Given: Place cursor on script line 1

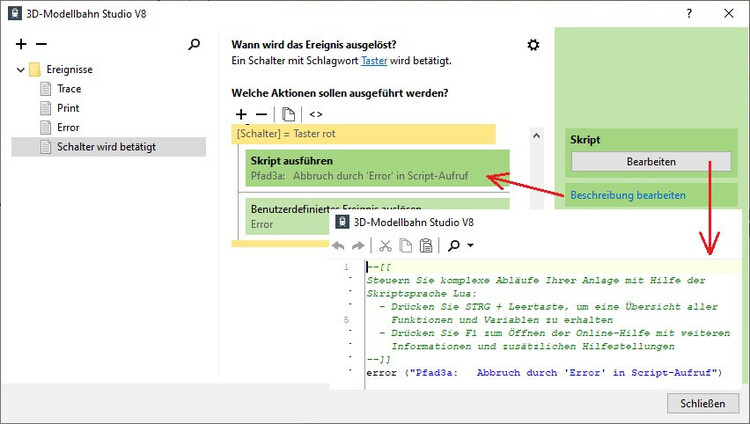Looking at the screenshot, I should (x=553, y=267).
